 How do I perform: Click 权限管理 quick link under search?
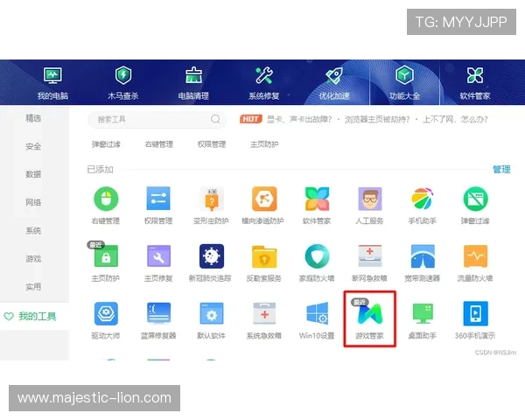pos(212,144)
